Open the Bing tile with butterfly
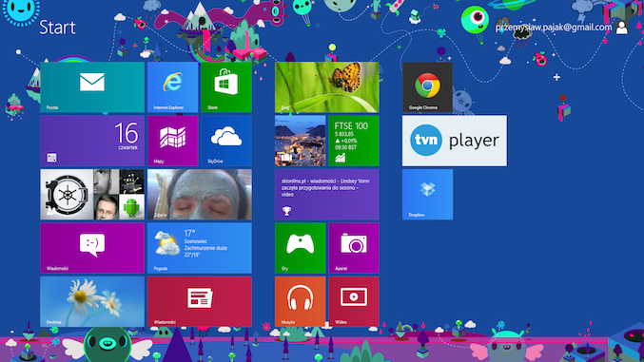The image size is (644, 362). pyautogui.click(x=327, y=87)
